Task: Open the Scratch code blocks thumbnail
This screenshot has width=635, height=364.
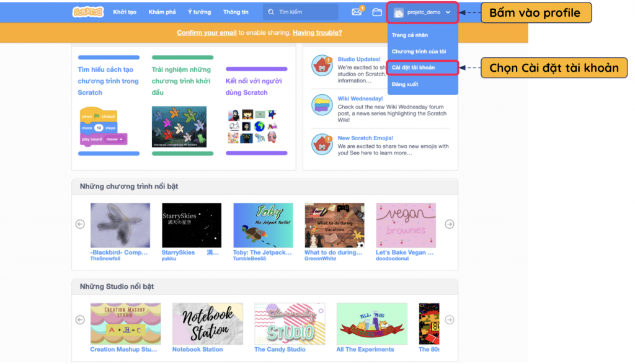Action: [x=104, y=127]
